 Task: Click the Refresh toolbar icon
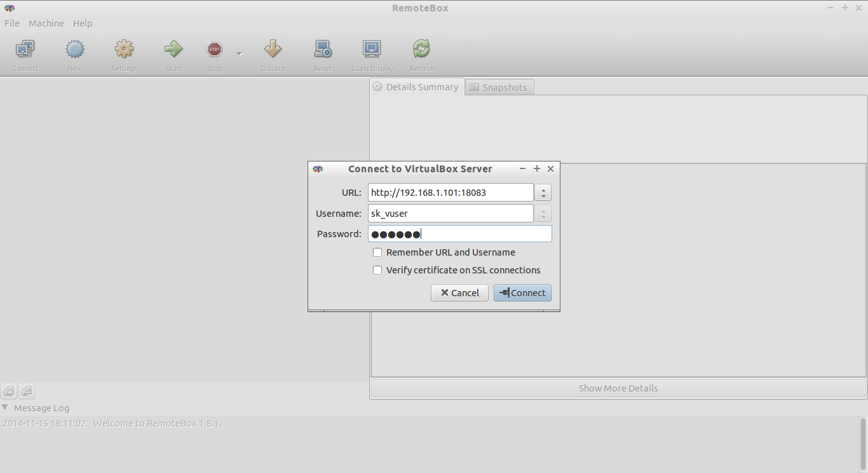click(421, 49)
